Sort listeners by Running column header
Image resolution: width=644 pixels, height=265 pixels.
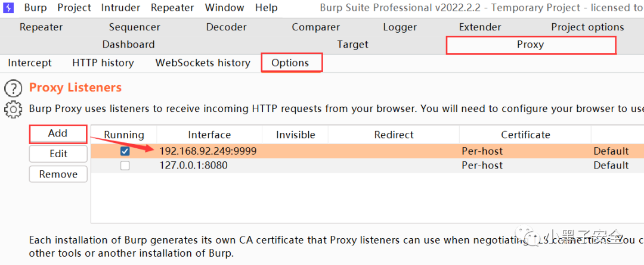(124, 135)
